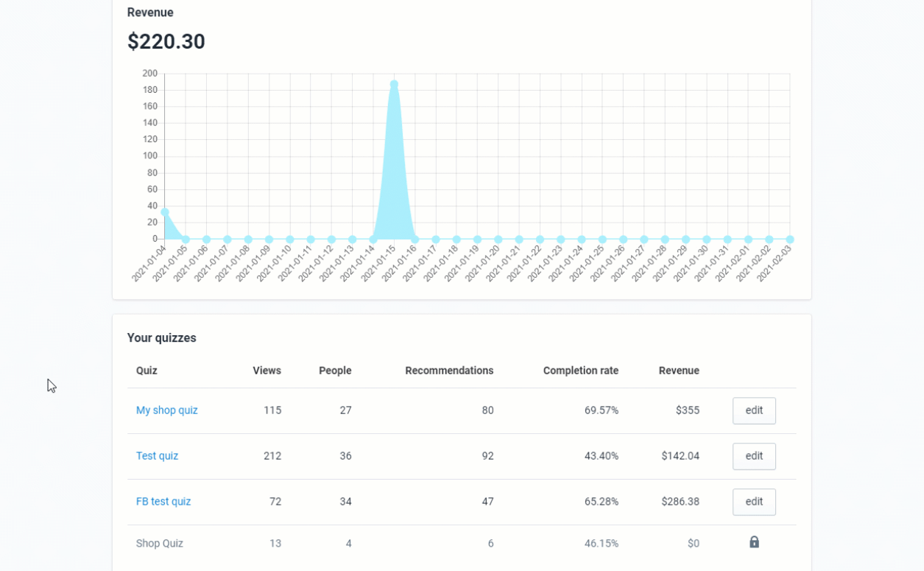Open the Test quiz
This screenshot has height=571, width=924.
(157, 456)
